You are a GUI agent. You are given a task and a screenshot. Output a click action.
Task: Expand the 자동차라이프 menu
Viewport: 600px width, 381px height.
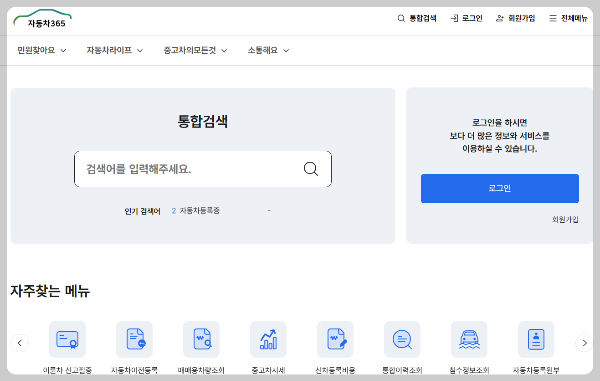(115, 50)
